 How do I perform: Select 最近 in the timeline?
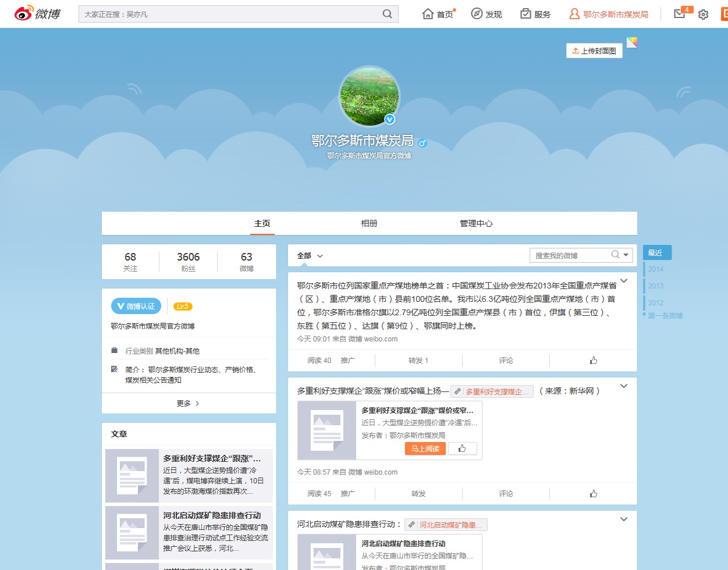[657, 252]
